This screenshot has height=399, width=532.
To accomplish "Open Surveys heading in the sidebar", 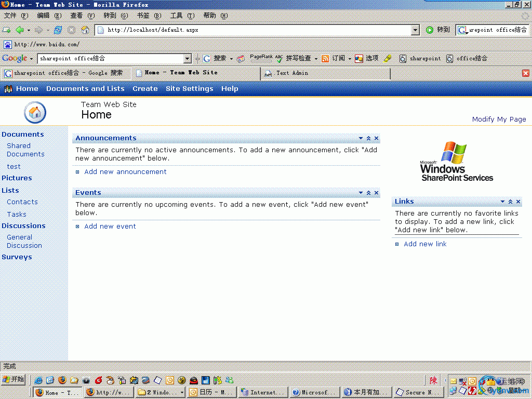I will 17,257.
